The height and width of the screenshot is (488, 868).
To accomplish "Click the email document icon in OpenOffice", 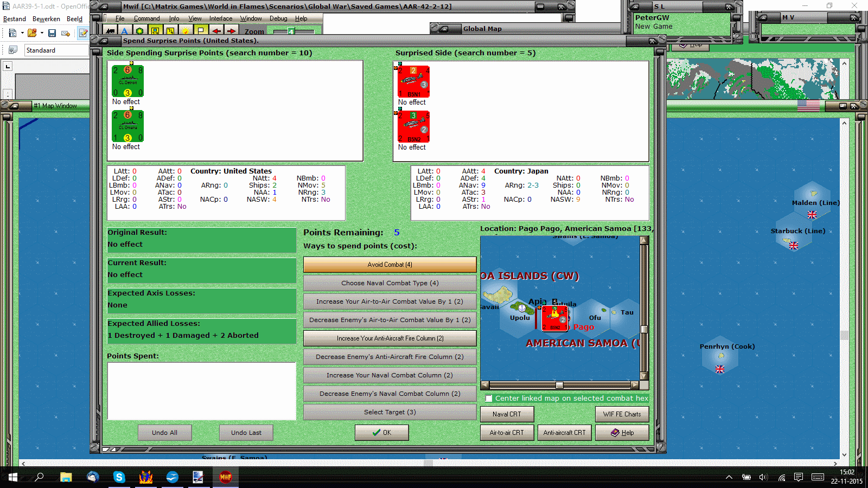I will coord(66,33).
